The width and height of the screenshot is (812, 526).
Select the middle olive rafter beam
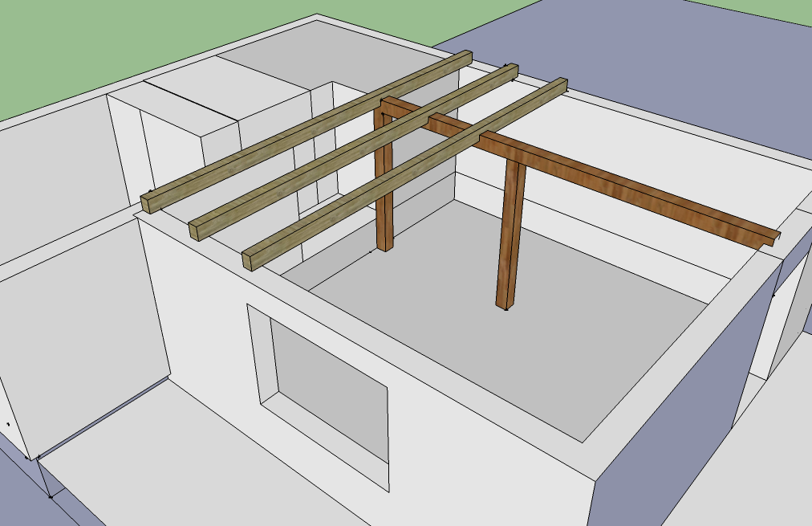pyautogui.click(x=354, y=152)
